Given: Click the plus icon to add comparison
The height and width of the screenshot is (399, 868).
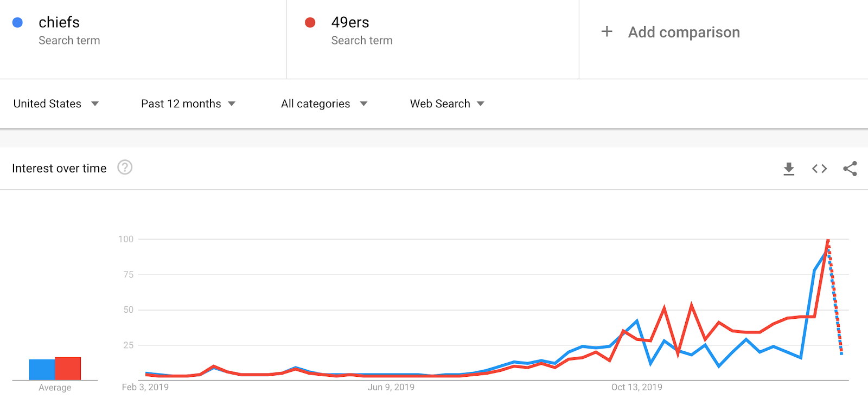Looking at the screenshot, I should pyautogui.click(x=607, y=32).
